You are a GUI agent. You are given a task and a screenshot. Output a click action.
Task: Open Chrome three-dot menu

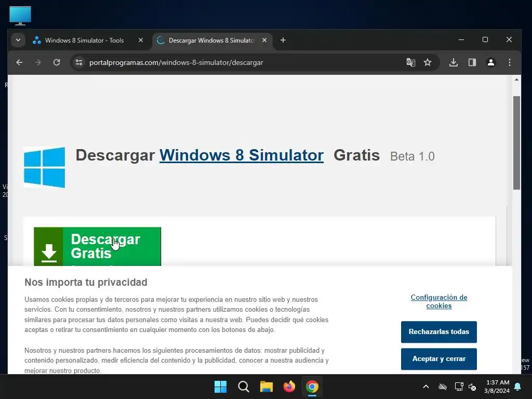[x=509, y=62]
